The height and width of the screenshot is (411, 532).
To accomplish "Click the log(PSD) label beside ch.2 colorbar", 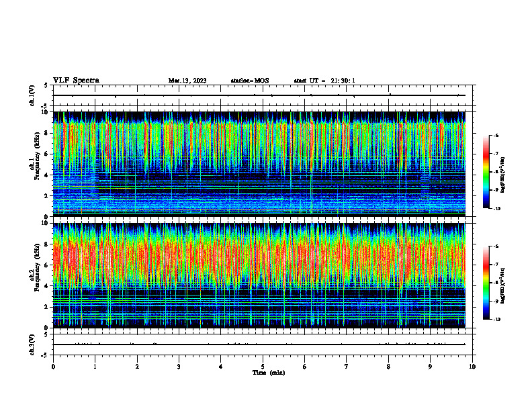I will [x=503, y=285].
